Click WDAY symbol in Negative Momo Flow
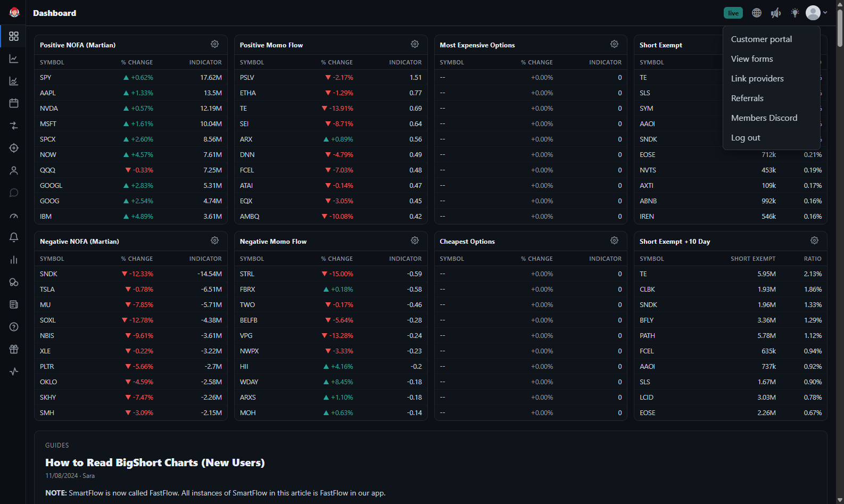 pos(249,382)
